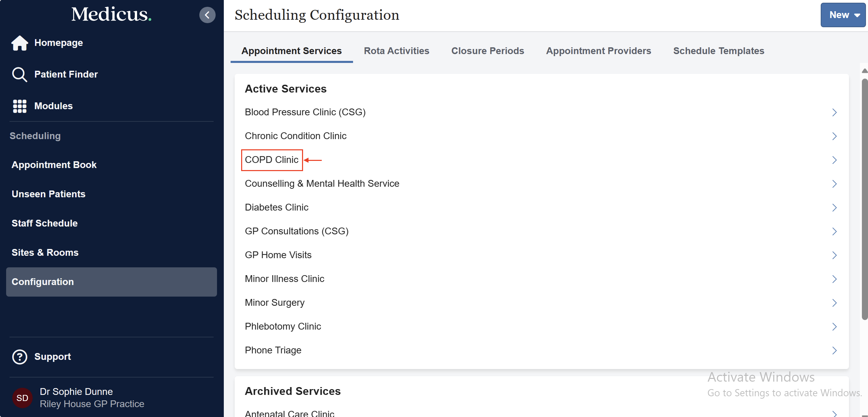
Task: Click the Homepage house icon
Action: pyautogui.click(x=19, y=43)
